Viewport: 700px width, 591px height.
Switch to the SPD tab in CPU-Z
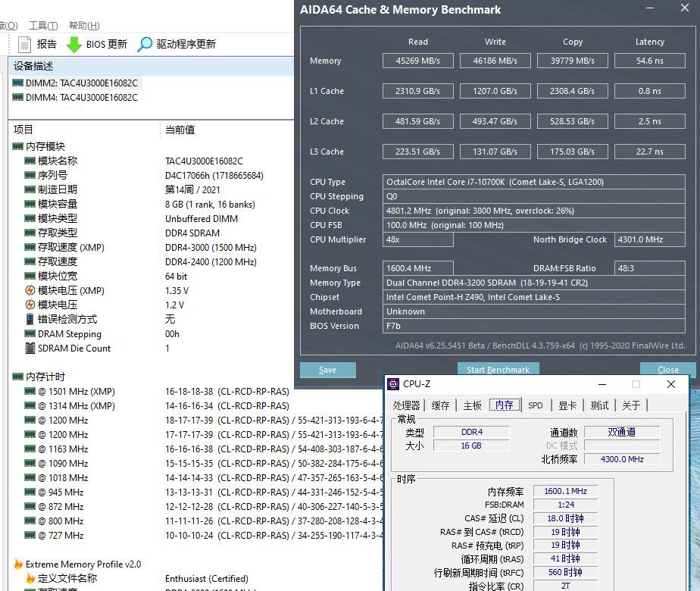coord(535,405)
